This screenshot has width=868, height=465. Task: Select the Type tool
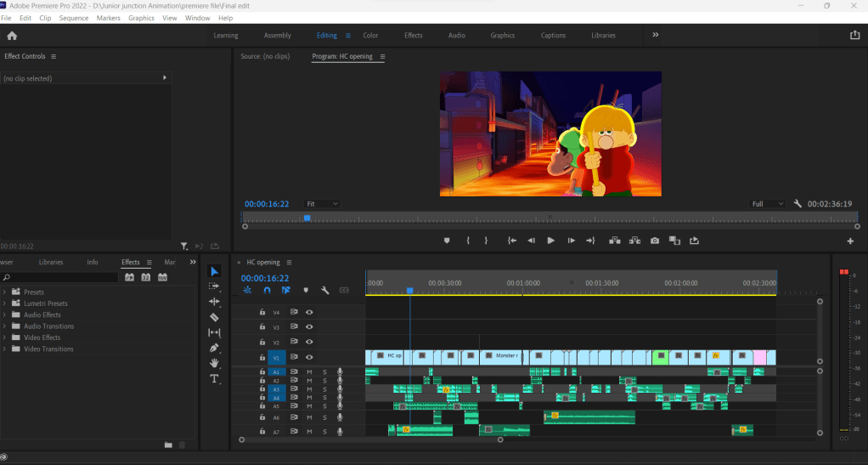tap(214, 378)
